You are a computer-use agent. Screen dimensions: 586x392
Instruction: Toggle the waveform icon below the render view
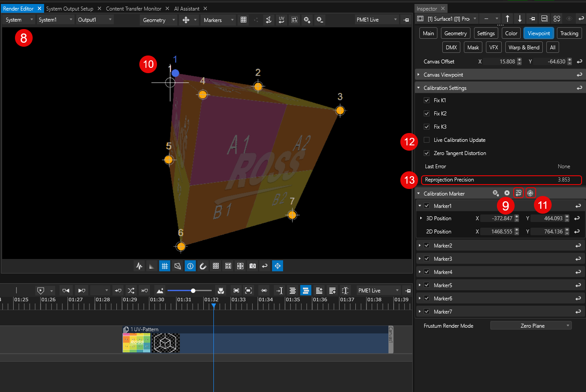(x=139, y=266)
